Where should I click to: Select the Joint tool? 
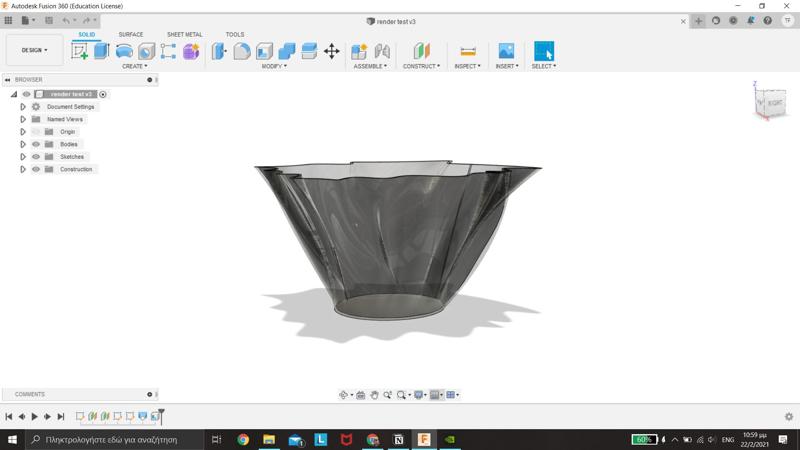click(382, 51)
